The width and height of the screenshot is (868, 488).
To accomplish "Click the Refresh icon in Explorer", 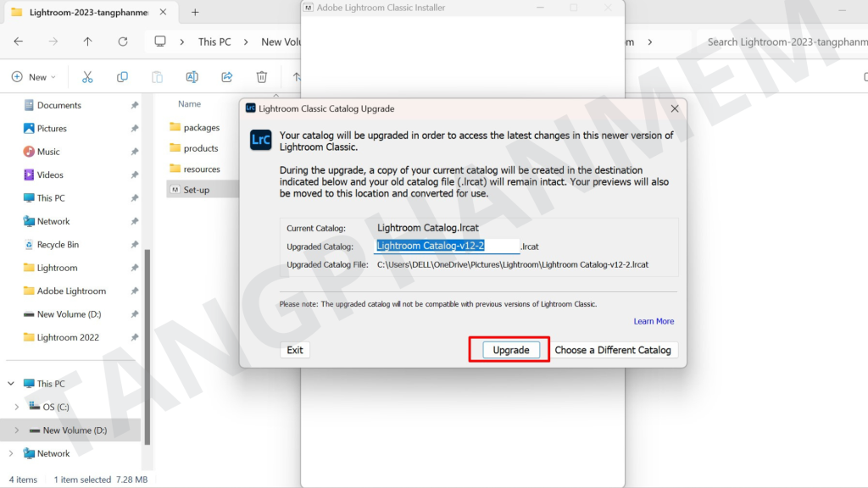I will pos(123,42).
